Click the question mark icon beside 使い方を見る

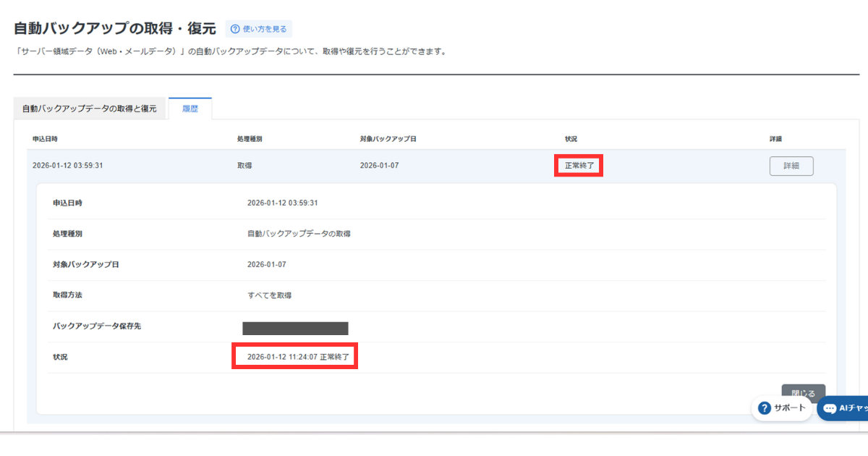235,29
